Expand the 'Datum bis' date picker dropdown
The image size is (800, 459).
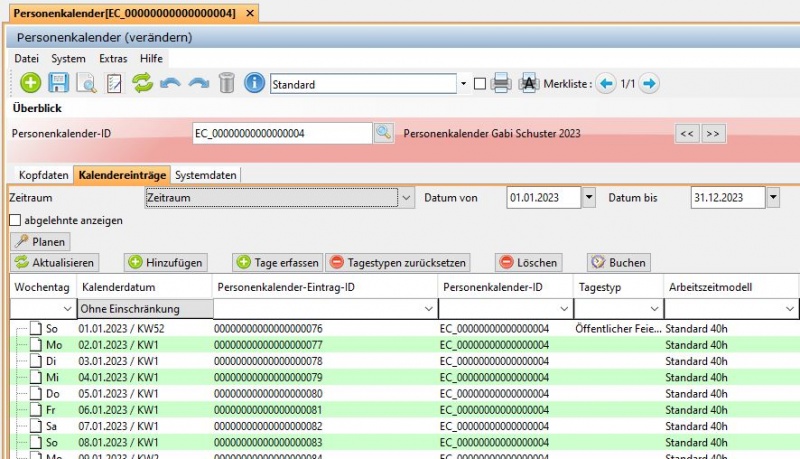coord(773,198)
